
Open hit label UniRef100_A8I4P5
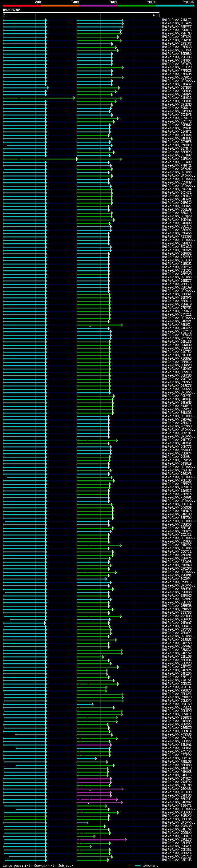tap(177, 23)
